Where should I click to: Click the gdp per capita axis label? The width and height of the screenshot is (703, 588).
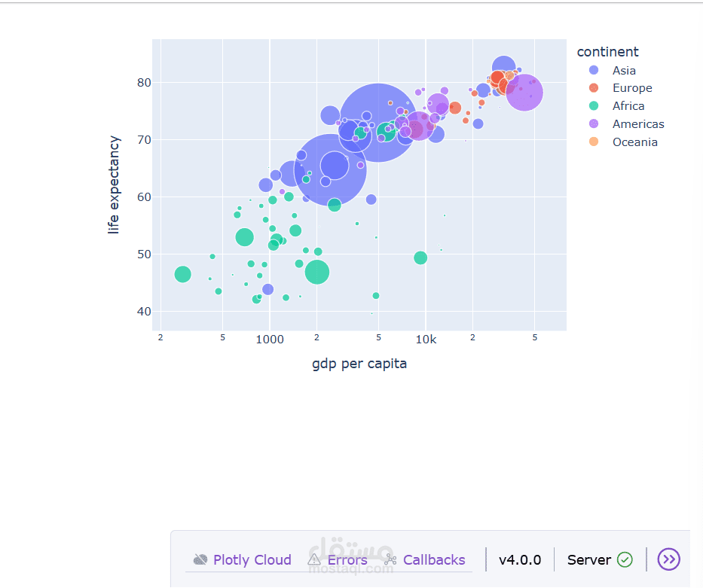click(x=359, y=364)
